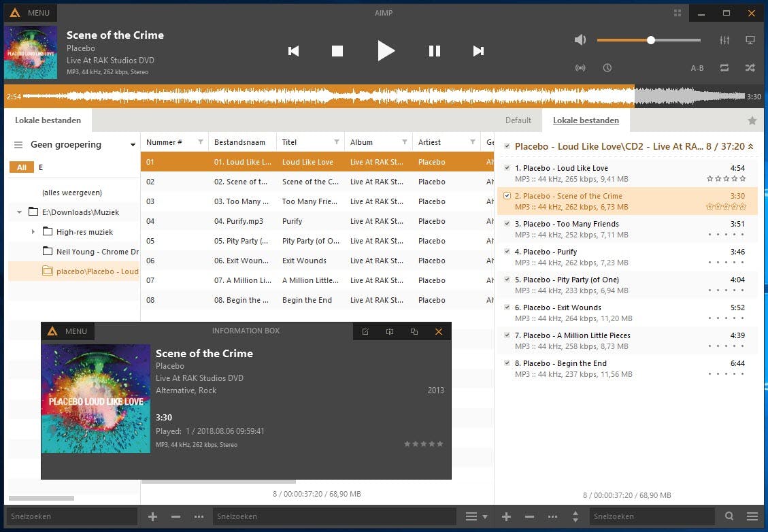The height and width of the screenshot is (532, 768).
Task: Uncheck track 2 Scene of the Crime
Action: click(506, 195)
